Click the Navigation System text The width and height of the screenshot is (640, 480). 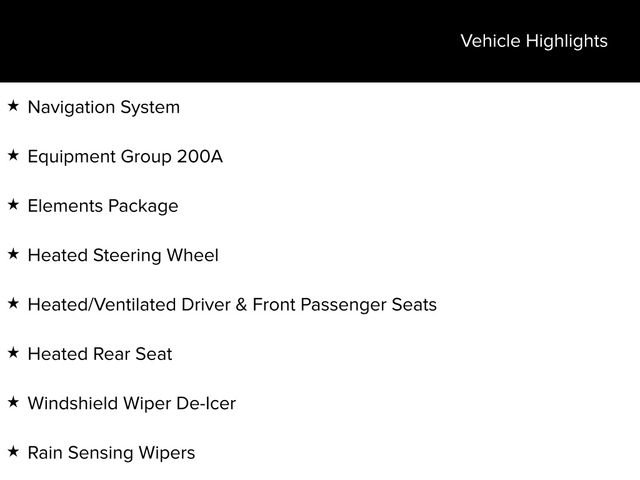pos(104,108)
